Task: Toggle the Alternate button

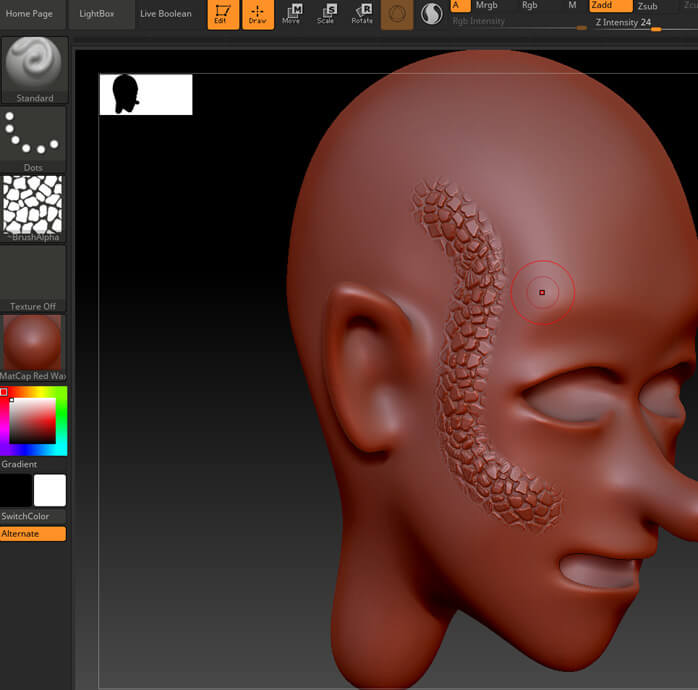Action: 33,534
